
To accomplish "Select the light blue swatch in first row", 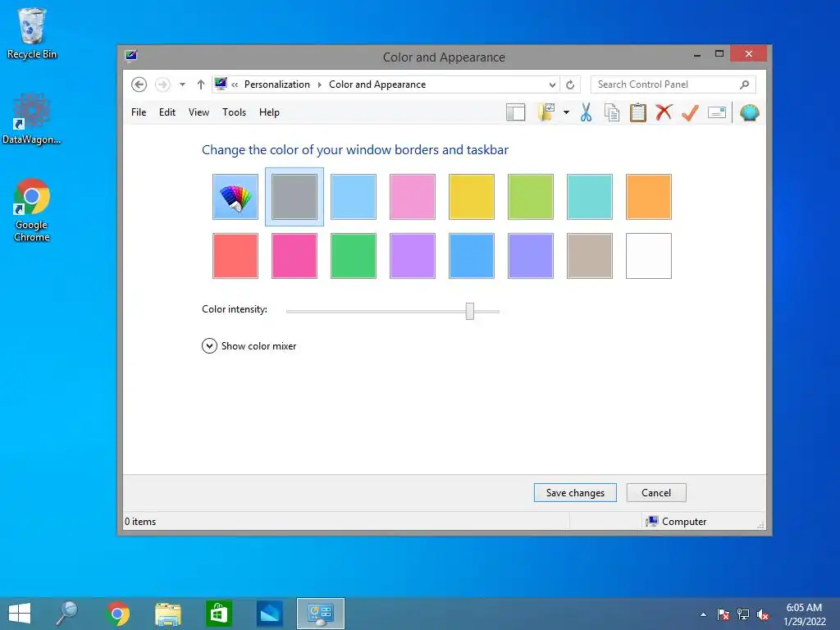I will [x=354, y=197].
